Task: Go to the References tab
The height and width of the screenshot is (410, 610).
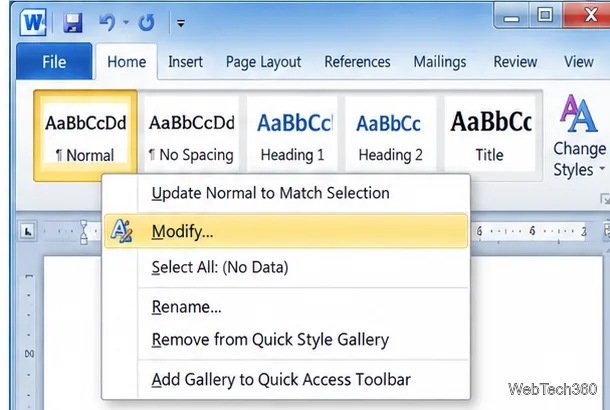Action: click(357, 62)
